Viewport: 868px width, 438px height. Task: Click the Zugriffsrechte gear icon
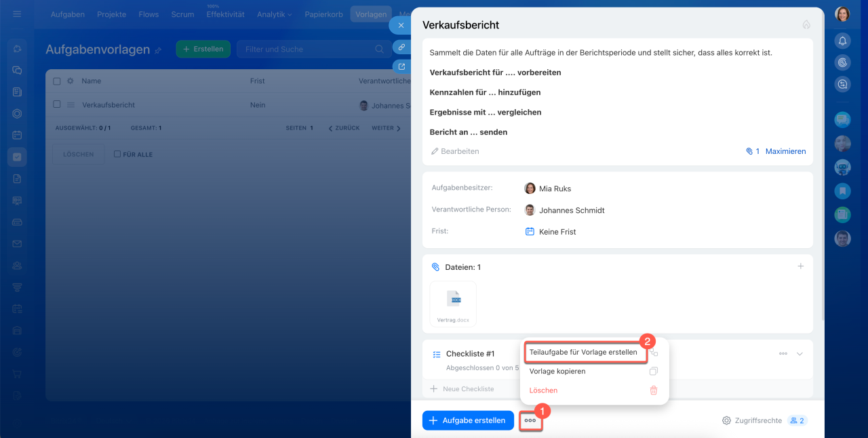(726, 420)
